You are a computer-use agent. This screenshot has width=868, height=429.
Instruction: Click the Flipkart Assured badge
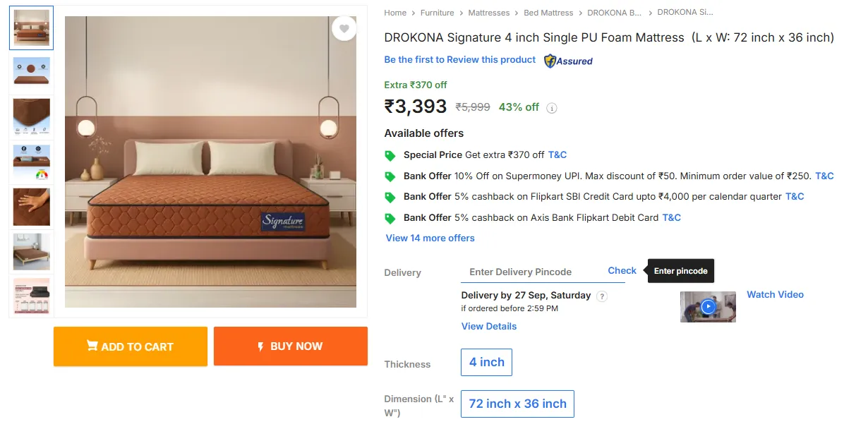(568, 61)
